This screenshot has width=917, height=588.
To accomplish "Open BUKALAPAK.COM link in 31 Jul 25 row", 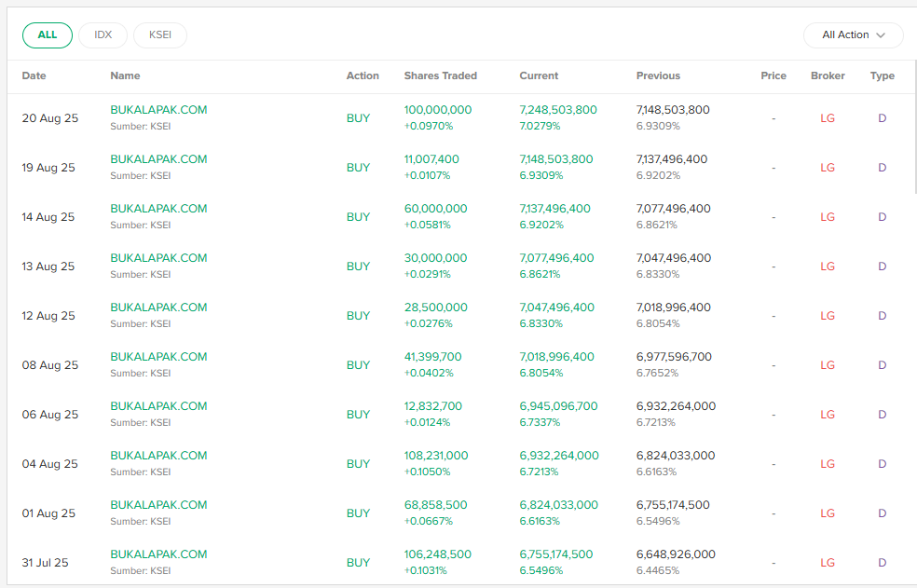I will coord(158,554).
